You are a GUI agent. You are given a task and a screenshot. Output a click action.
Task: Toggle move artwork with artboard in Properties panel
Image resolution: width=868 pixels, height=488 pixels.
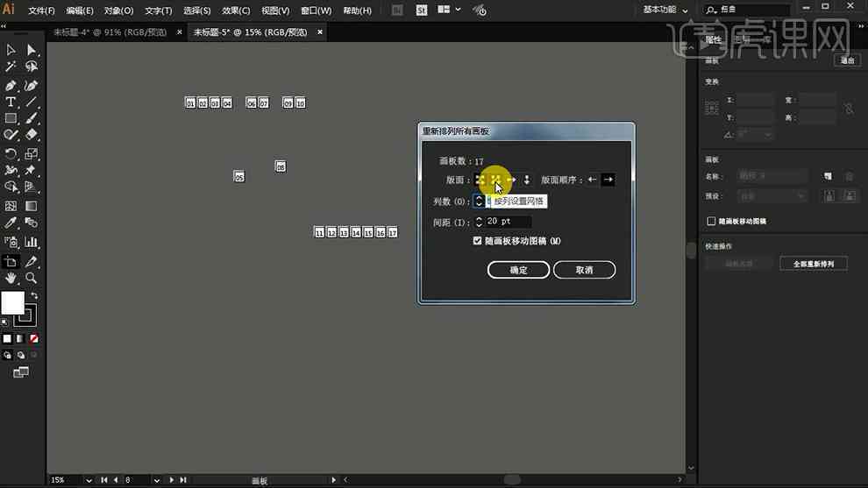pyautogui.click(x=711, y=221)
